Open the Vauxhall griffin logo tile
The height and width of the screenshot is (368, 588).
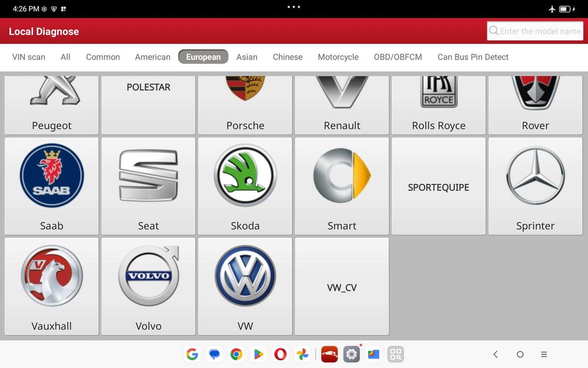pyautogui.click(x=52, y=287)
